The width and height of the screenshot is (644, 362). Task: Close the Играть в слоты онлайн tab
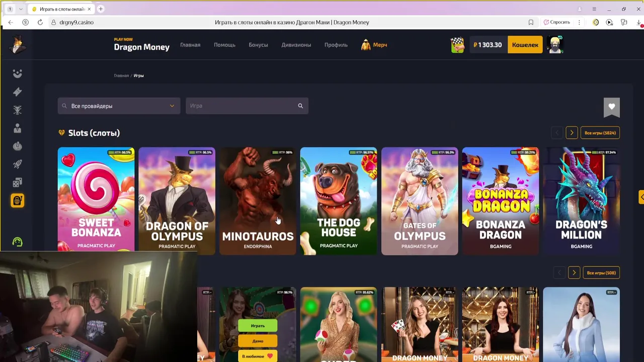tap(90, 9)
